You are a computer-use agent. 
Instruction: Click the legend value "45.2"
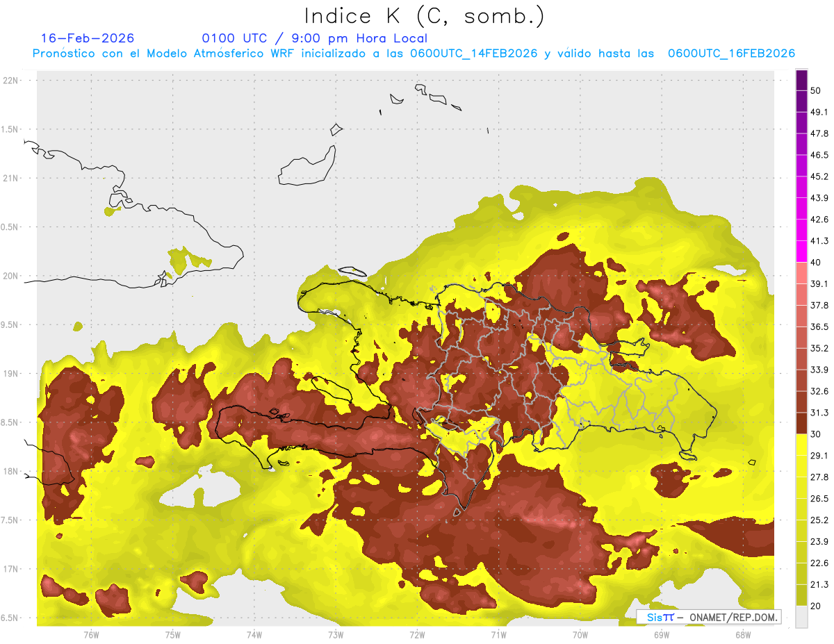pos(819,176)
